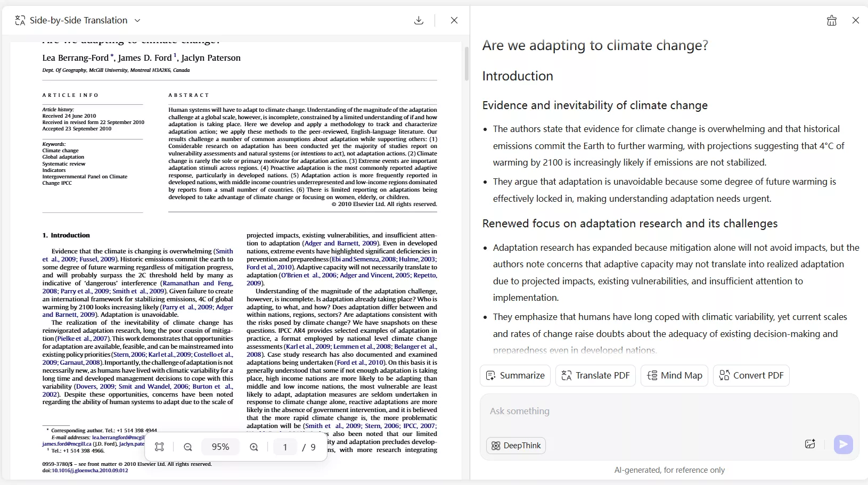The width and height of the screenshot is (868, 485).
Task: Click the Side-by-Side Translation logo icon
Action: [19, 20]
